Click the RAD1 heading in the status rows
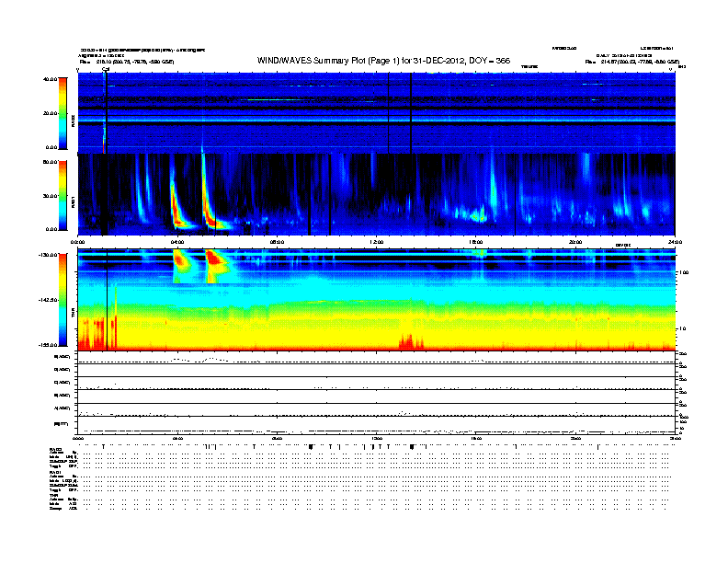The image size is (728, 563). point(56,473)
